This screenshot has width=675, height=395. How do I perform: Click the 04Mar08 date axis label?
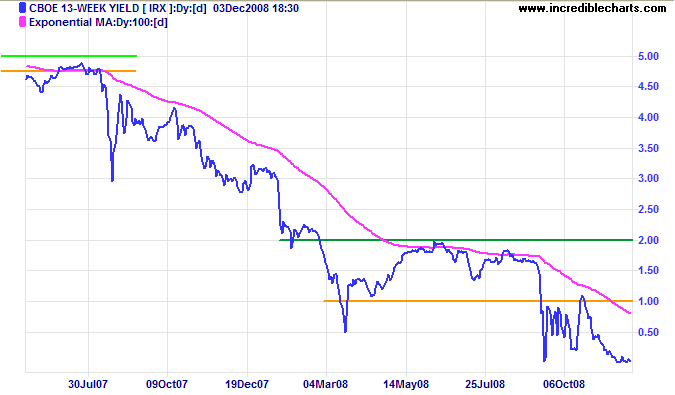tap(325, 384)
